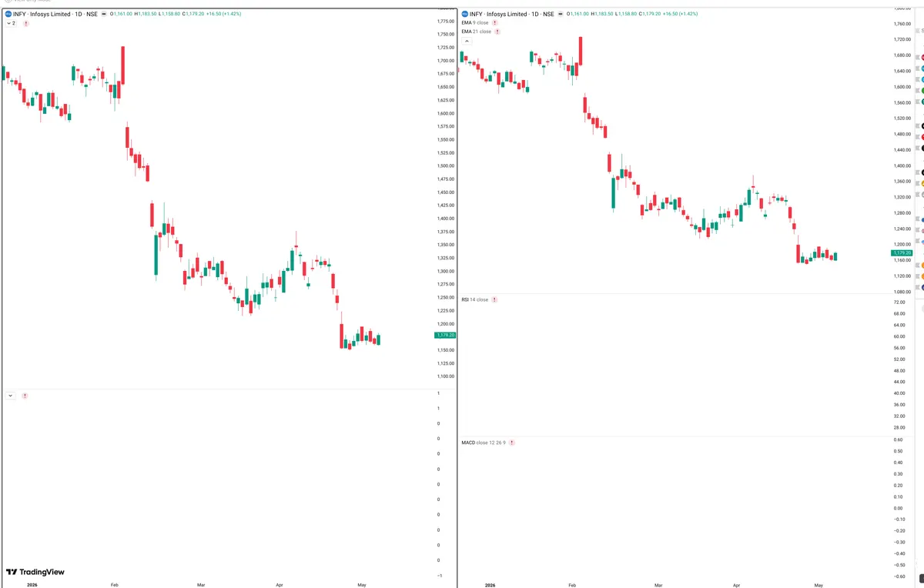The height and width of the screenshot is (588, 924).
Task: Click the green 1,179.20 price label in left chart
Action: click(x=445, y=336)
